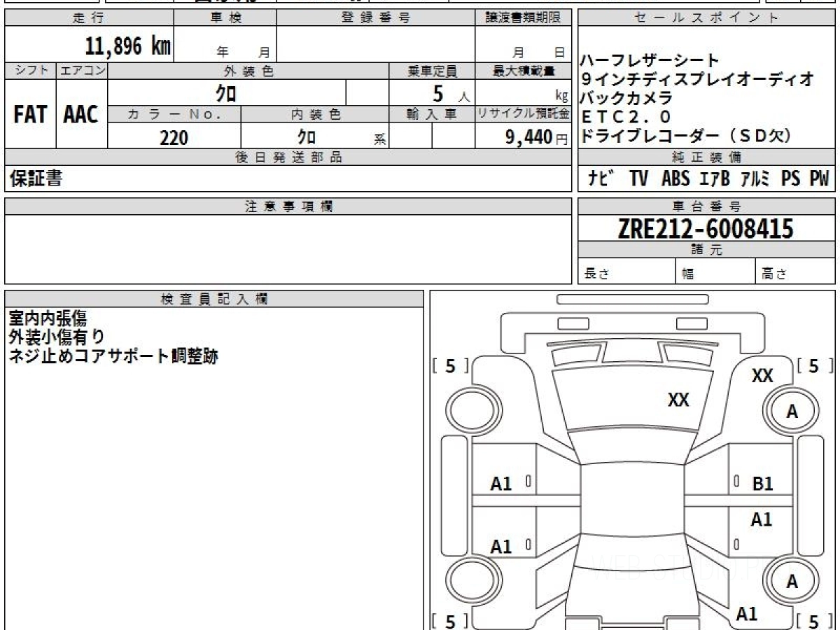Select the 後日発送部品 header
Viewport: 840px width, 630px height.
coord(288,157)
